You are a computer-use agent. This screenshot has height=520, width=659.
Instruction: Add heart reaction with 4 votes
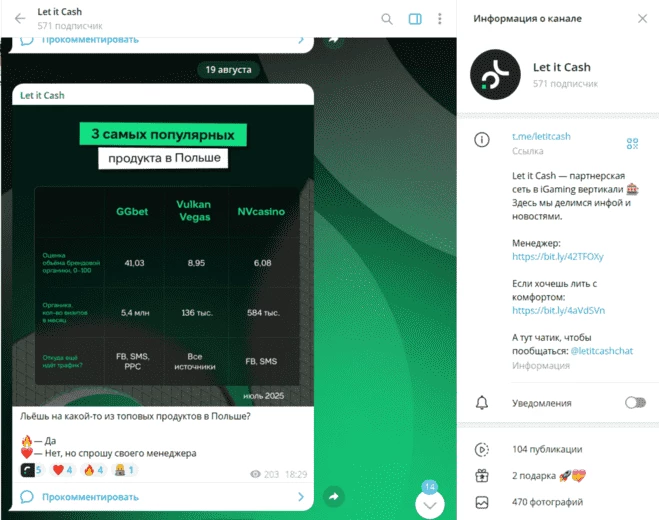tap(62, 470)
